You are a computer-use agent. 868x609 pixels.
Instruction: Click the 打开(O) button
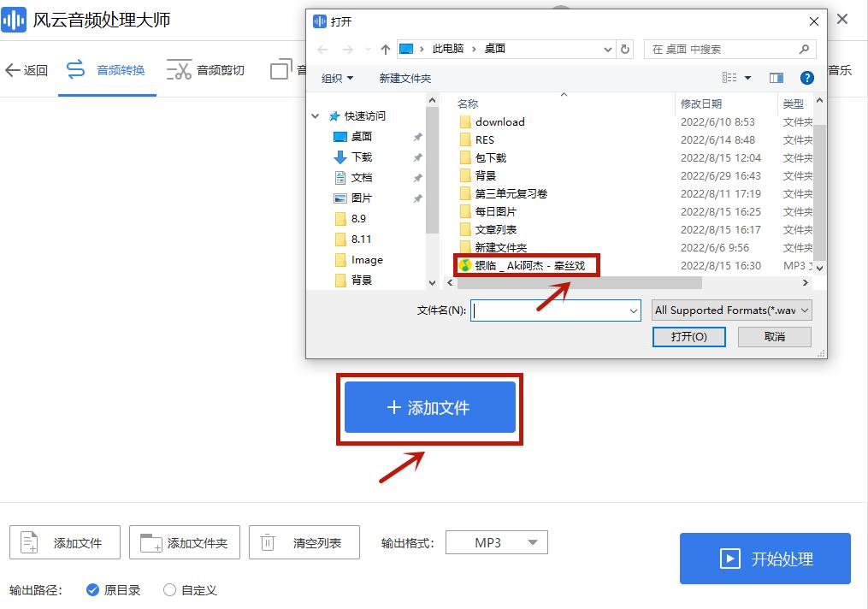pyautogui.click(x=688, y=336)
